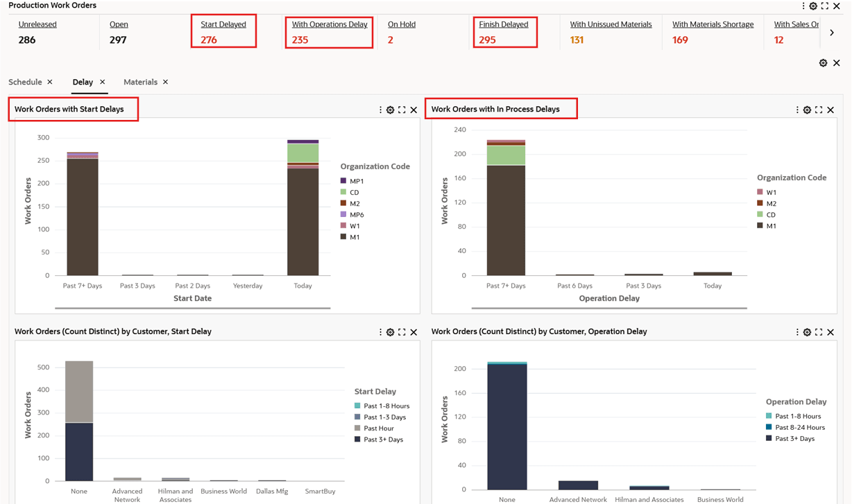
Task: Close Customer, Start Delay chart
Action: click(x=414, y=332)
